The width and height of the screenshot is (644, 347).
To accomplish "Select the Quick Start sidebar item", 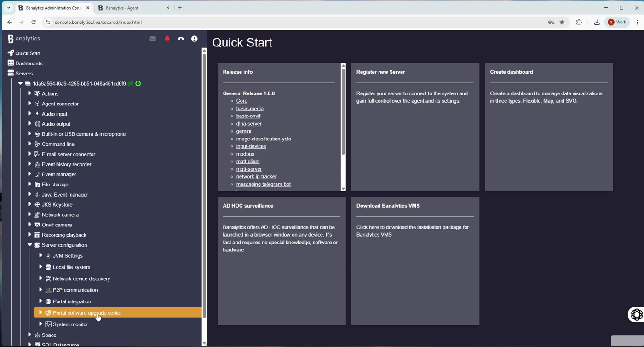I will (28, 53).
